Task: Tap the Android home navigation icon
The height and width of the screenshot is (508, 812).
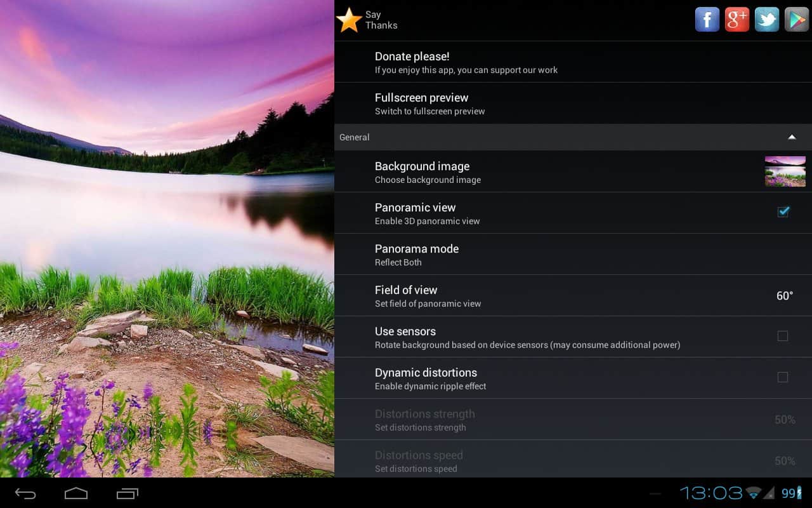Action: (76, 493)
